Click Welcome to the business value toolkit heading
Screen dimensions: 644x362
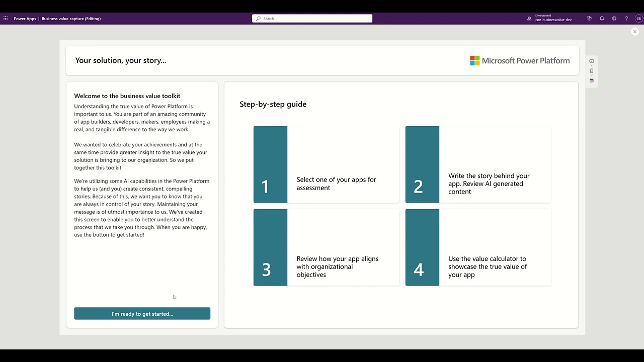click(127, 96)
